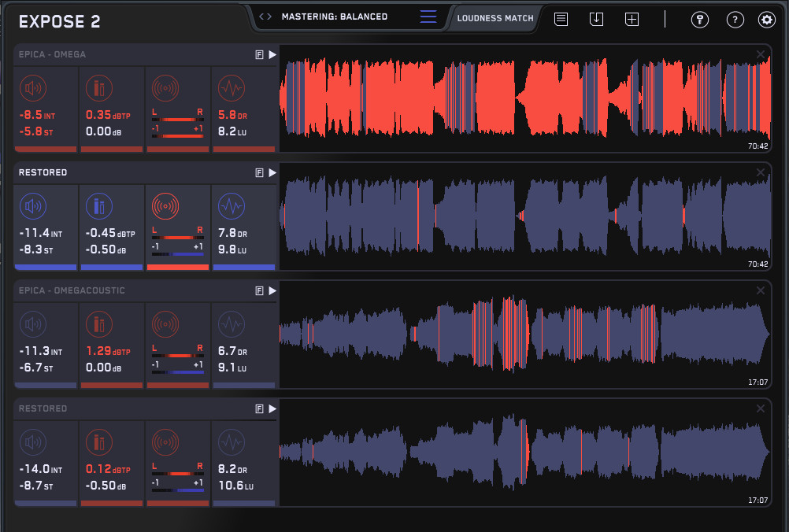
Task: Remove the EPICA - OMEGACOUSTIC track with X
Action: (761, 290)
